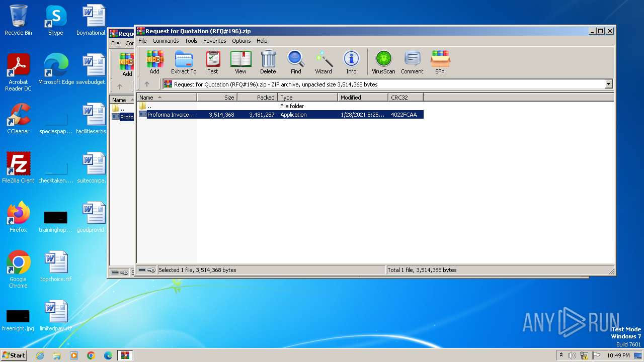Show archive Info

click(351, 62)
